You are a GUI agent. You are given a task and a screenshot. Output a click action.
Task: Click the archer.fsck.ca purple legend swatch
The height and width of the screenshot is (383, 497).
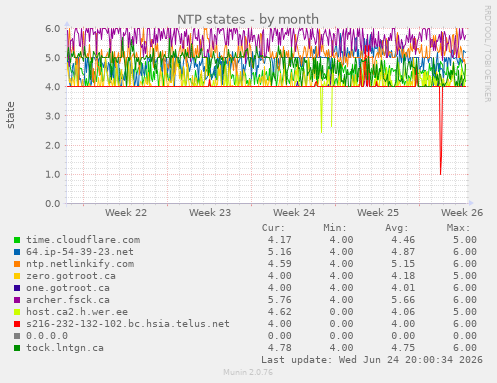[17, 300]
